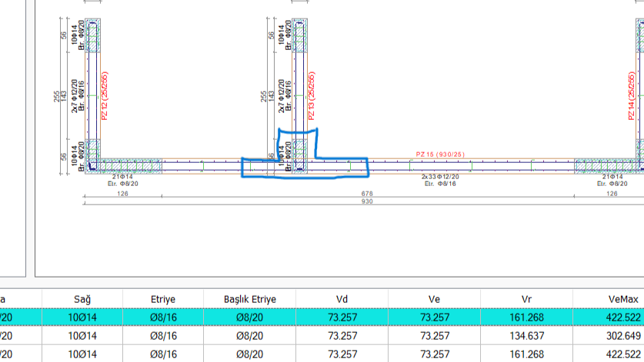This screenshot has height=362, width=644.
Task: Click the 2x7 Φ12/20 label beside PZ 12
Action: click(x=75, y=96)
